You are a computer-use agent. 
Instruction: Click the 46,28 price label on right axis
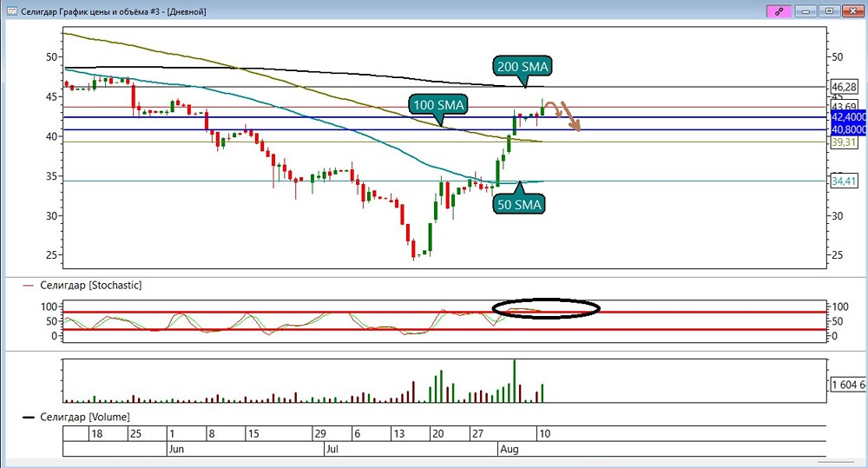click(x=845, y=87)
